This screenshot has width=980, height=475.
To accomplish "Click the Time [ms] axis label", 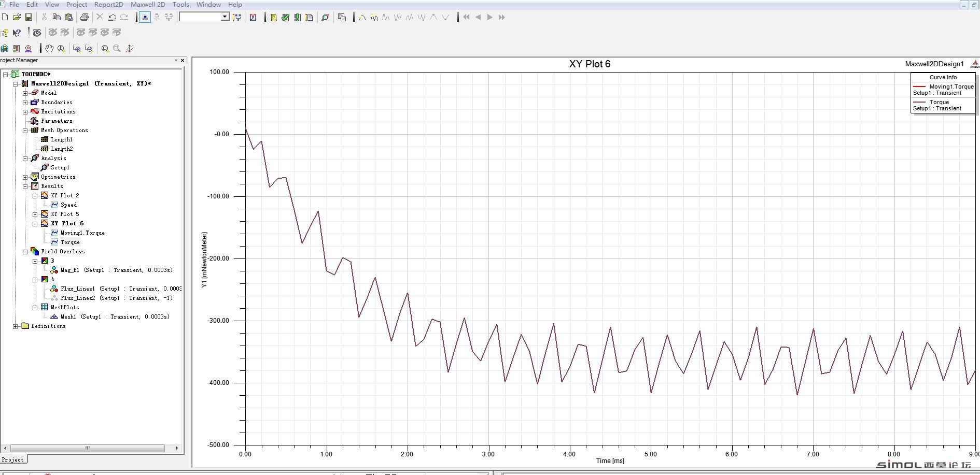I will coord(610,460).
